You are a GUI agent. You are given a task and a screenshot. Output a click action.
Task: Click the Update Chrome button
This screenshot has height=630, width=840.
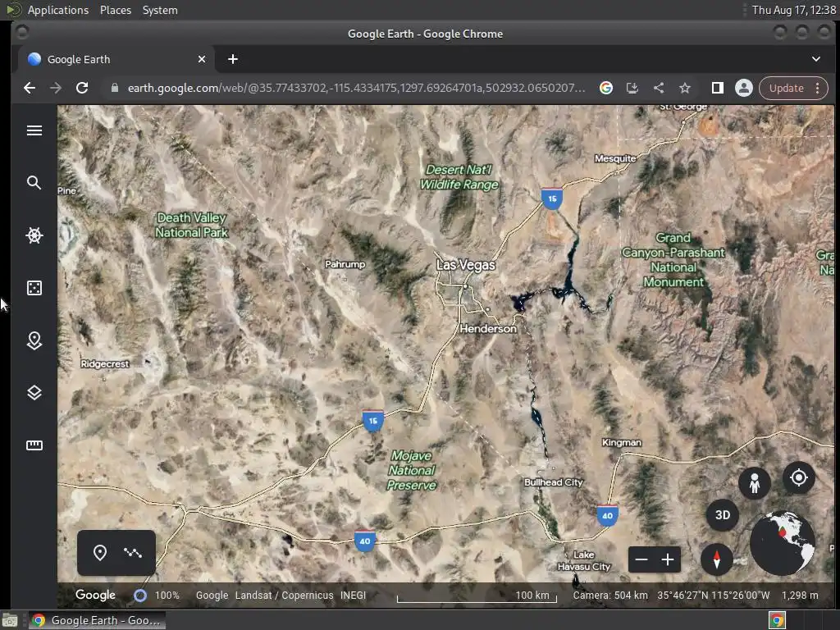[x=786, y=88]
